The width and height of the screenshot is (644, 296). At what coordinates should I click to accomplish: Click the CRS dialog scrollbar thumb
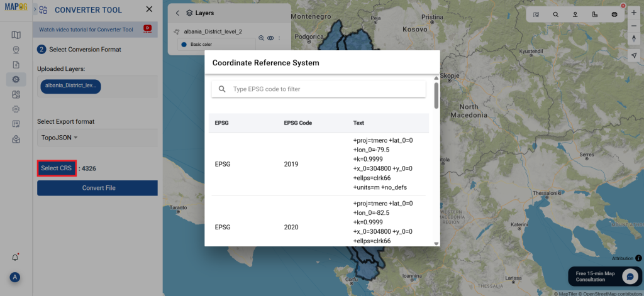click(x=436, y=96)
